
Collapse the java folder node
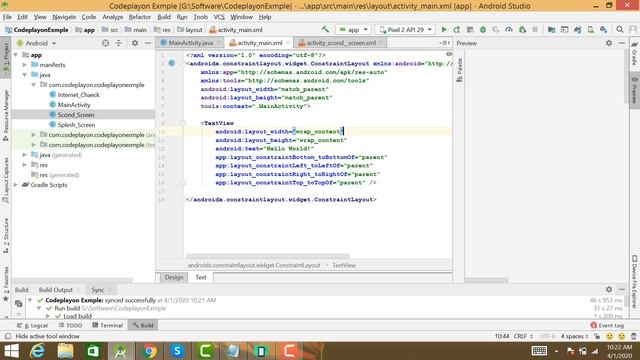(x=24, y=75)
